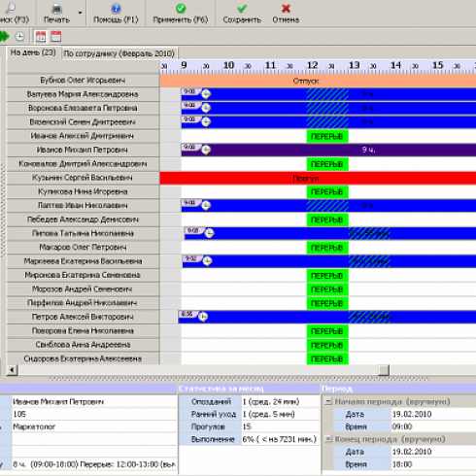
Task: Click ПЕРЕРЫВ block for Коновалов Дмитрий Александрович
Action: 327,164
